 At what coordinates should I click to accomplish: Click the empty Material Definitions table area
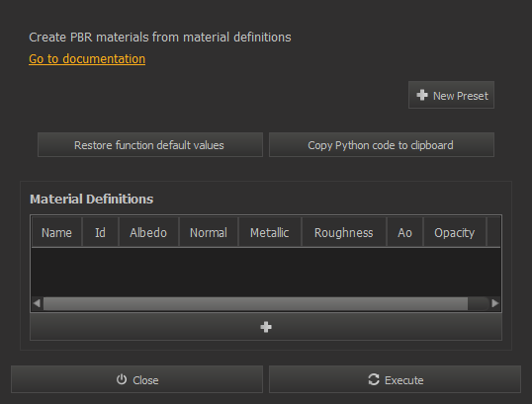266,273
